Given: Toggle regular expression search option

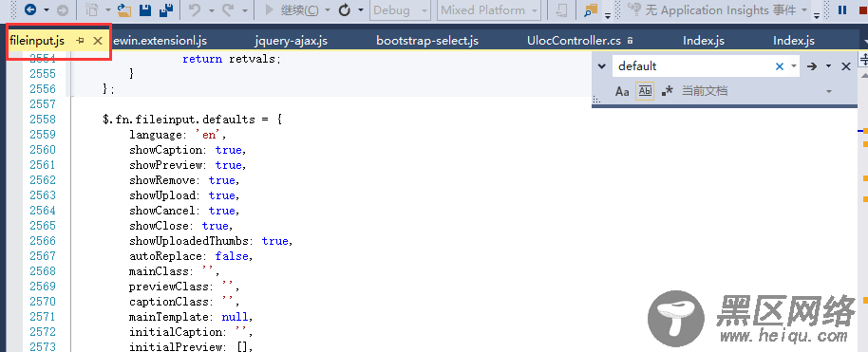Looking at the screenshot, I should (x=668, y=91).
